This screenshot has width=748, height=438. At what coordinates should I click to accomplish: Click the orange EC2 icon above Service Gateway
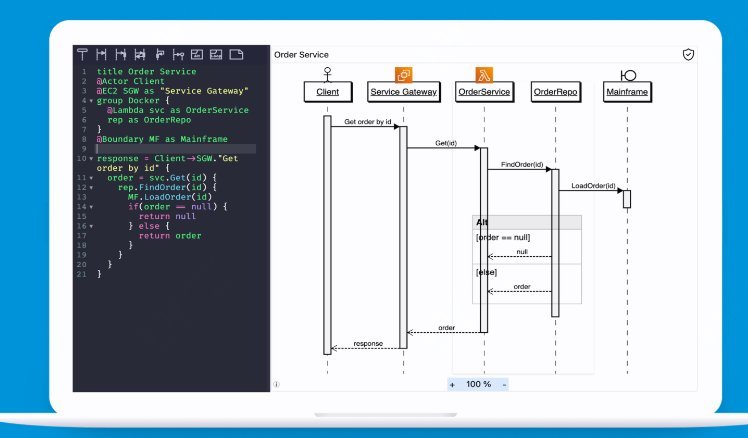tap(404, 74)
